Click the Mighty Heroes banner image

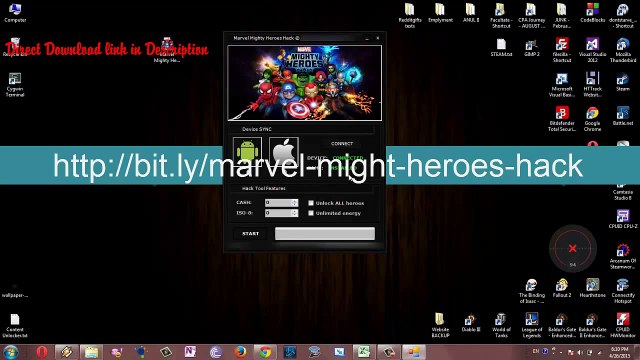[x=304, y=83]
